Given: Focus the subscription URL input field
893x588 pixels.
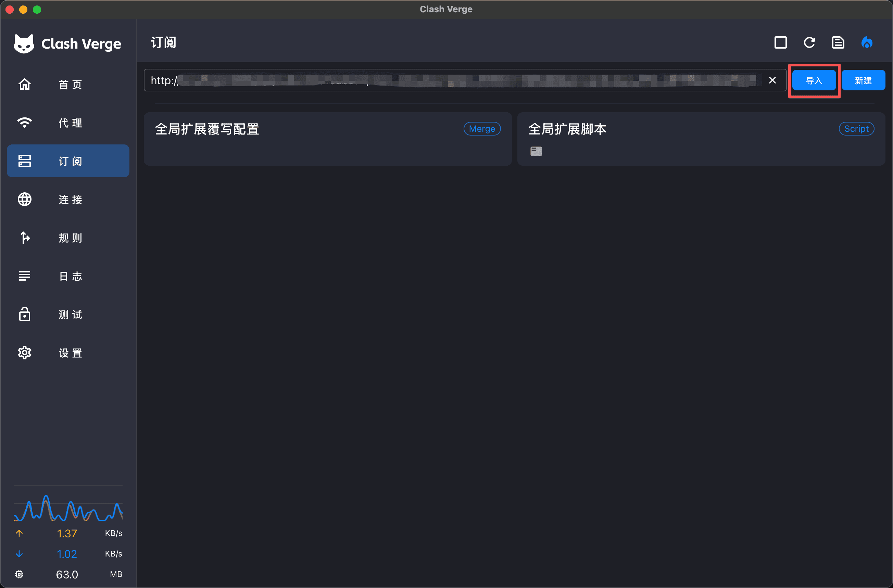Looking at the screenshot, I should (x=465, y=80).
